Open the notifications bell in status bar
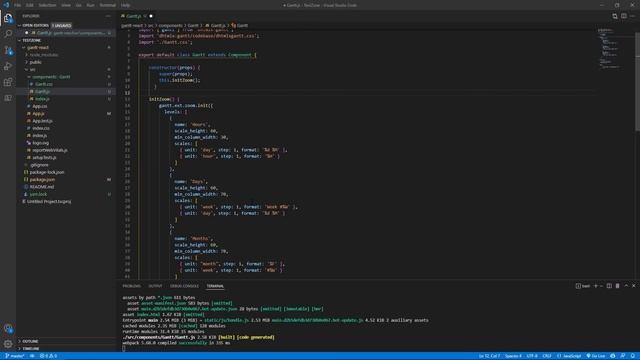 [632, 356]
